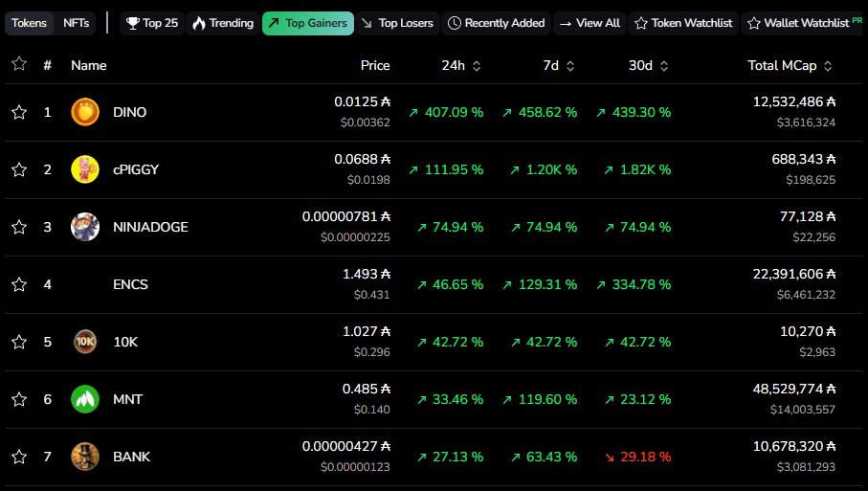Image resolution: width=868 pixels, height=491 pixels.
Task: Click 10K market cap 10,270
Action: click(809, 331)
